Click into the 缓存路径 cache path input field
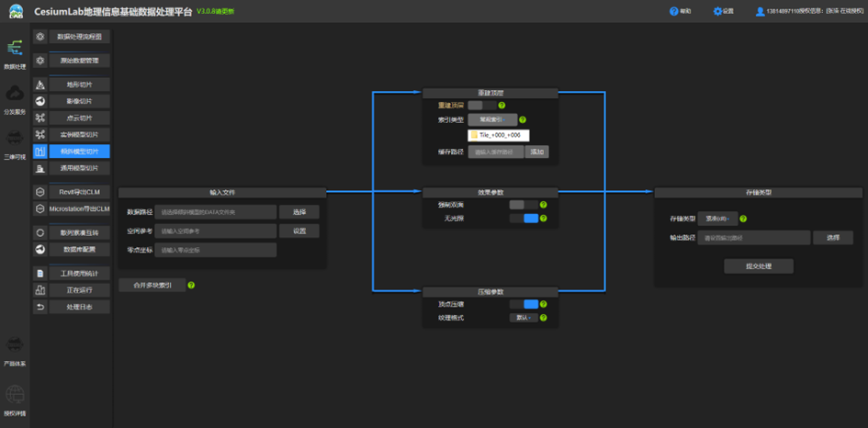Image resolution: width=868 pixels, height=428 pixels. pyautogui.click(x=496, y=152)
